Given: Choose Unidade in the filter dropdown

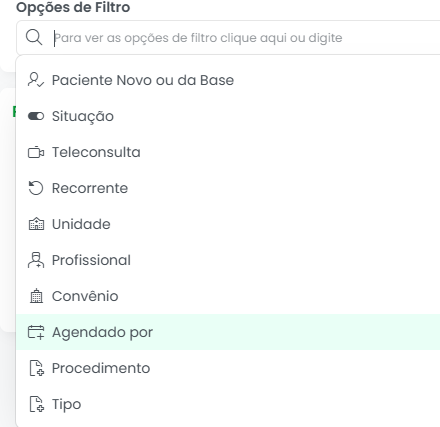Looking at the screenshot, I should coord(228,224).
